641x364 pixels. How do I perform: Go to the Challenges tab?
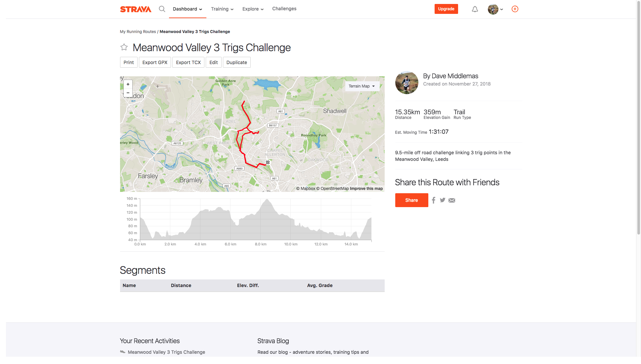click(284, 9)
